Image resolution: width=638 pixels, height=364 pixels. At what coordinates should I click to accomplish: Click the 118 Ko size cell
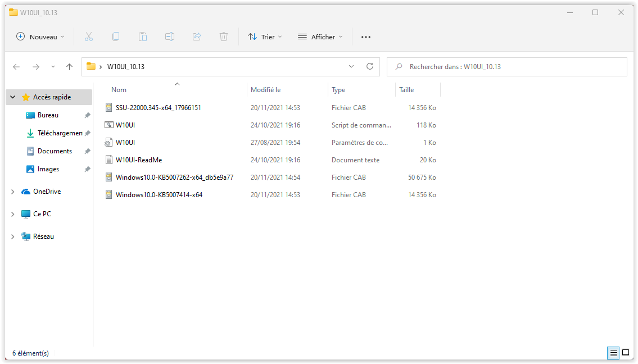click(426, 125)
